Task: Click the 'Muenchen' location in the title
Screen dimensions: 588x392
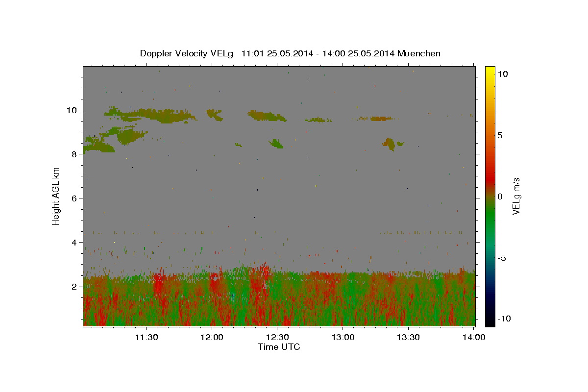Action: coord(419,53)
